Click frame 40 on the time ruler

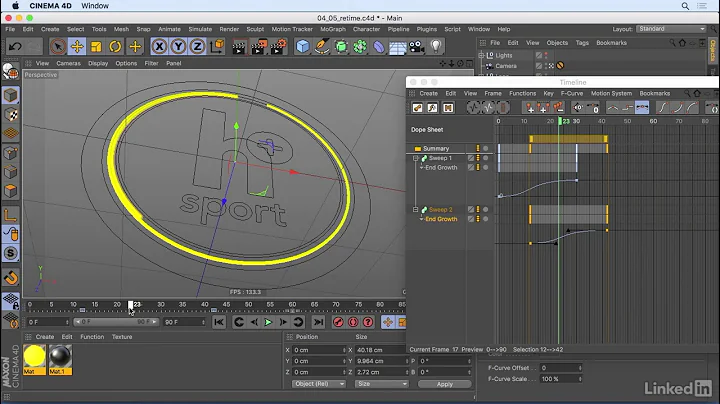[204, 304]
